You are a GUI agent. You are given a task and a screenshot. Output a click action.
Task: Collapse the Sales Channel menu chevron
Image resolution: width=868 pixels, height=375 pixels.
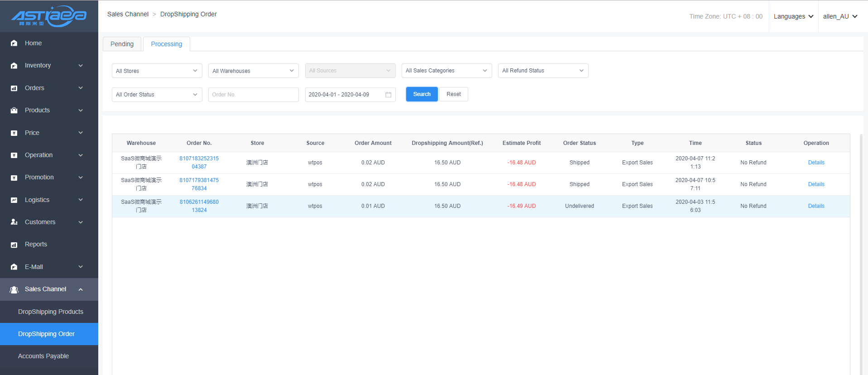[81, 289]
